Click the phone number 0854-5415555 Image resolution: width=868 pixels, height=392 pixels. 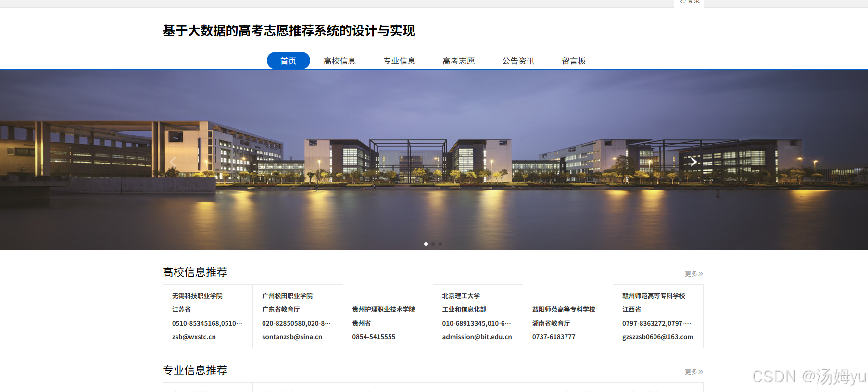coord(374,337)
